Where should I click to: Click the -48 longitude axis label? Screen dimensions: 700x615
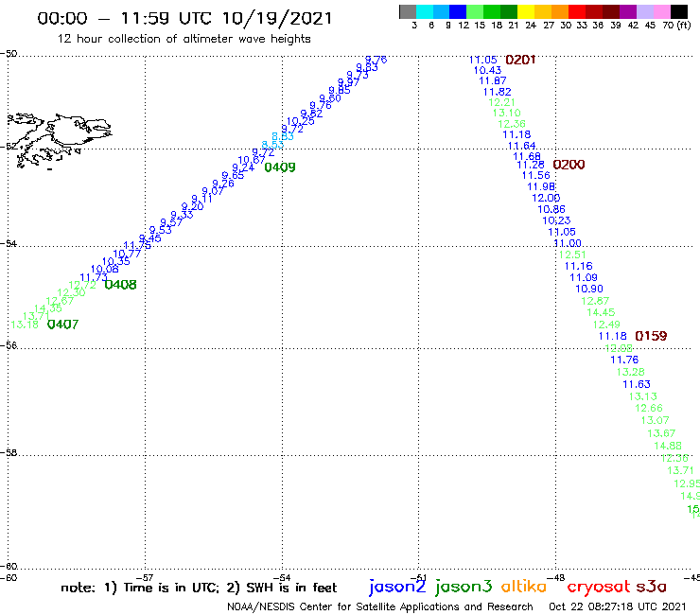(x=556, y=577)
